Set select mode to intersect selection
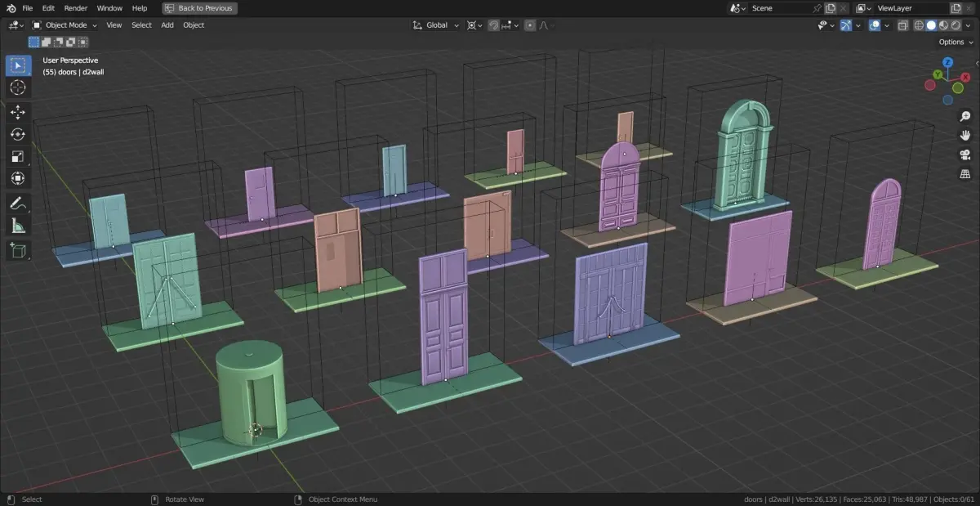Screen dimensions: 980x506 pyautogui.click(x=83, y=42)
